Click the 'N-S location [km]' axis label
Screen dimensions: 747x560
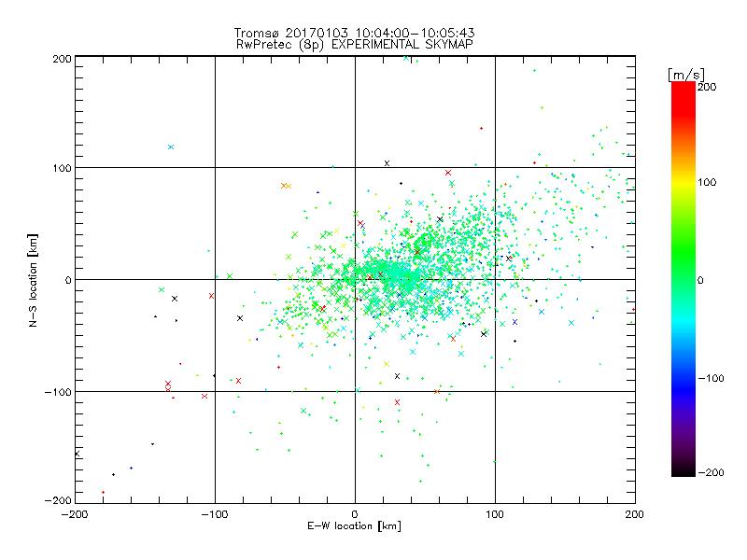pyautogui.click(x=33, y=280)
